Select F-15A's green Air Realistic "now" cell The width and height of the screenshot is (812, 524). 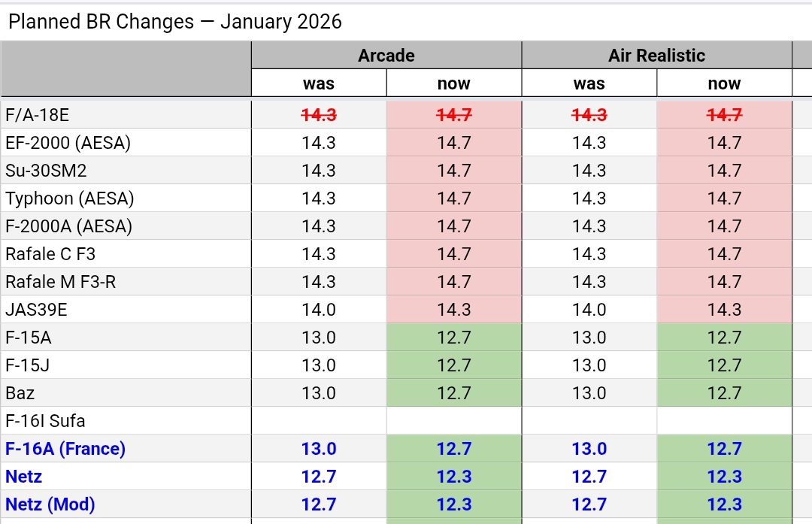pos(724,338)
